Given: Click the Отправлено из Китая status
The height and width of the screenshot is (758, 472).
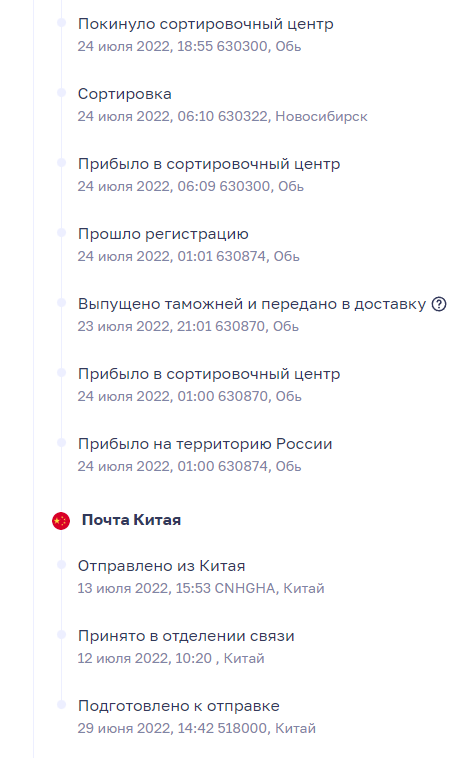Looking at the screenshot, I should click(x=162, y=566).
